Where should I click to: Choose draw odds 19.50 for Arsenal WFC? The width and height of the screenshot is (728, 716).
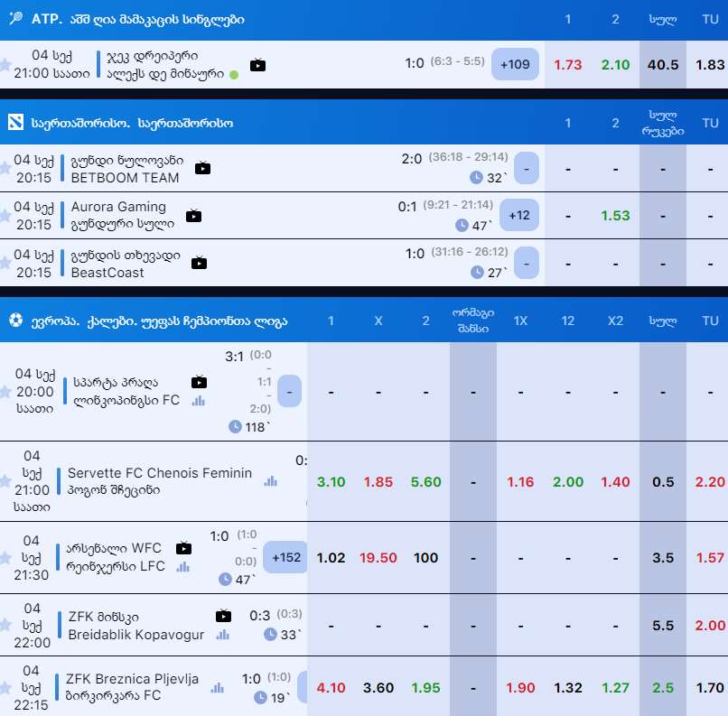(378, 558)
